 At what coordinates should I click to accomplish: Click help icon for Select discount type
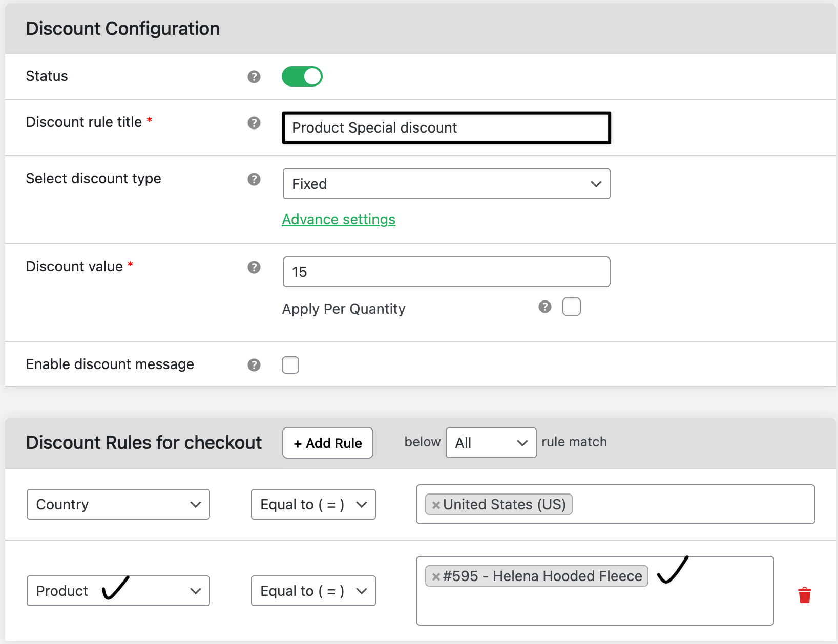tap(254, 179)
